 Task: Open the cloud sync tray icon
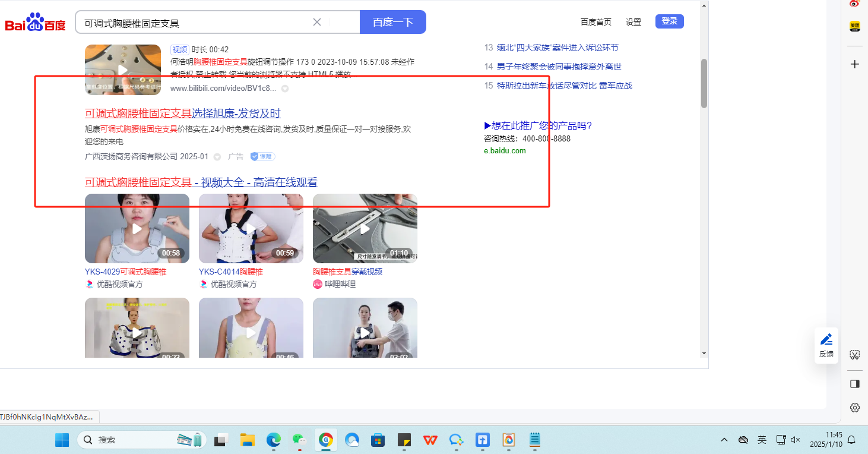point(743,440)
